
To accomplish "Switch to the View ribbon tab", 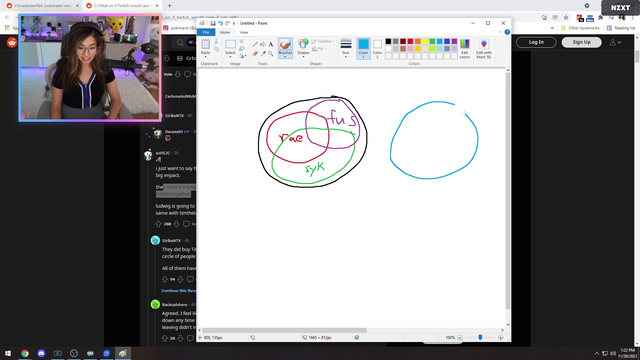I will (244, 32).
